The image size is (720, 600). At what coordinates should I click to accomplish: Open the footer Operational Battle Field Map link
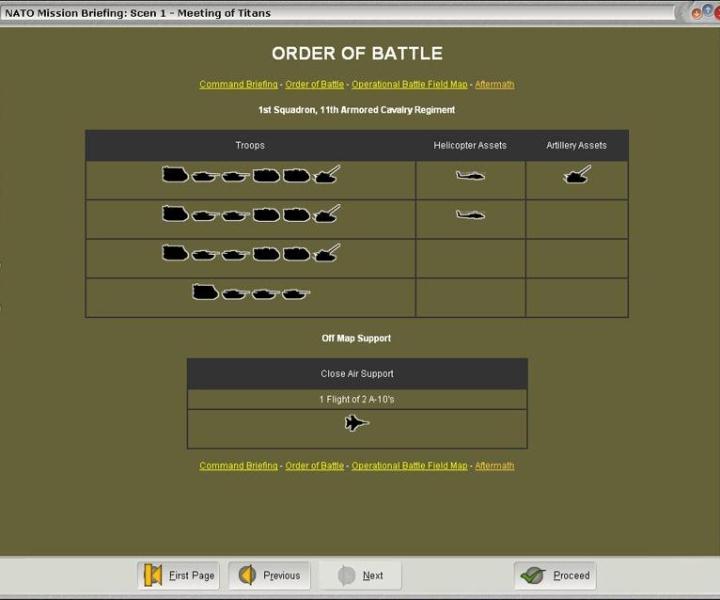409,466
